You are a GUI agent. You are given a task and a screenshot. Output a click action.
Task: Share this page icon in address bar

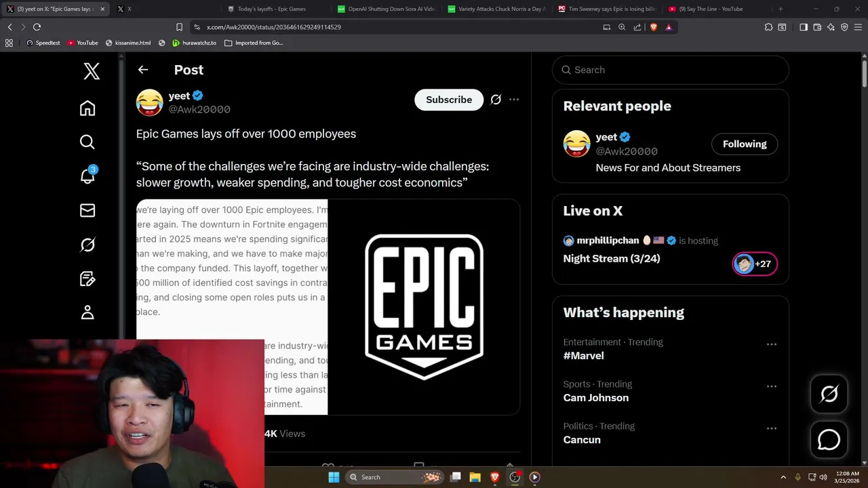pyautogui.click(x=637, y=27)
